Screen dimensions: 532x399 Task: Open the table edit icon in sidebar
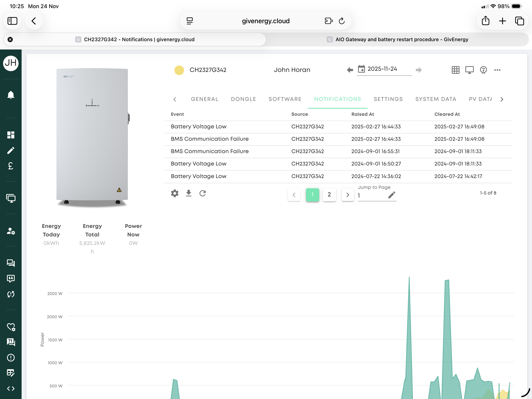point(11,373)
